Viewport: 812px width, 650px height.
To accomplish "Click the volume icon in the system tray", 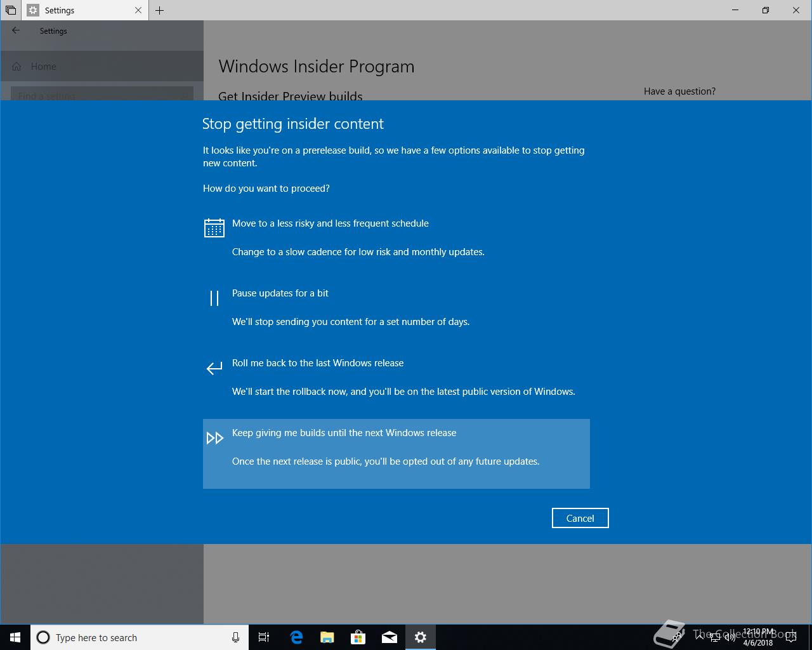I will [x=730, y=637].
